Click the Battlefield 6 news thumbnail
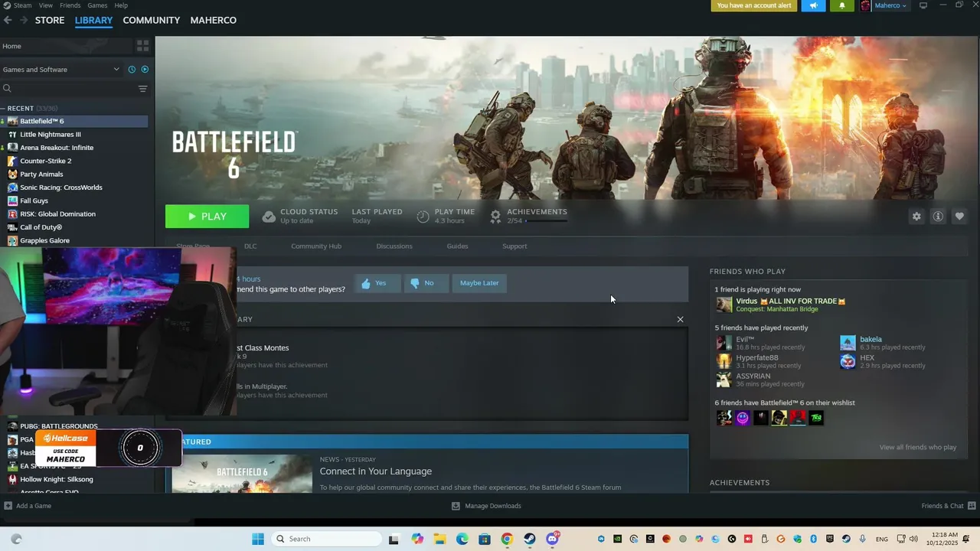The image size is (980, 551). [242, 474]
